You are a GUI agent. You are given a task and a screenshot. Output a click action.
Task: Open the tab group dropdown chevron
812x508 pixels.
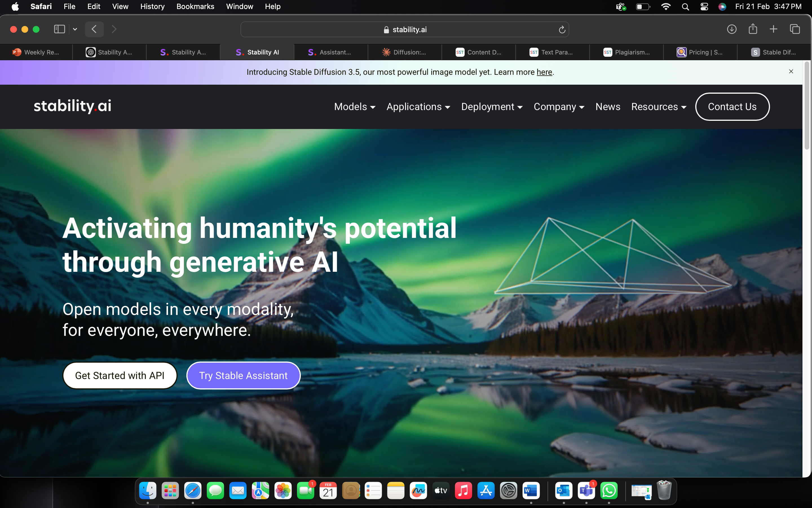(75, 29)
